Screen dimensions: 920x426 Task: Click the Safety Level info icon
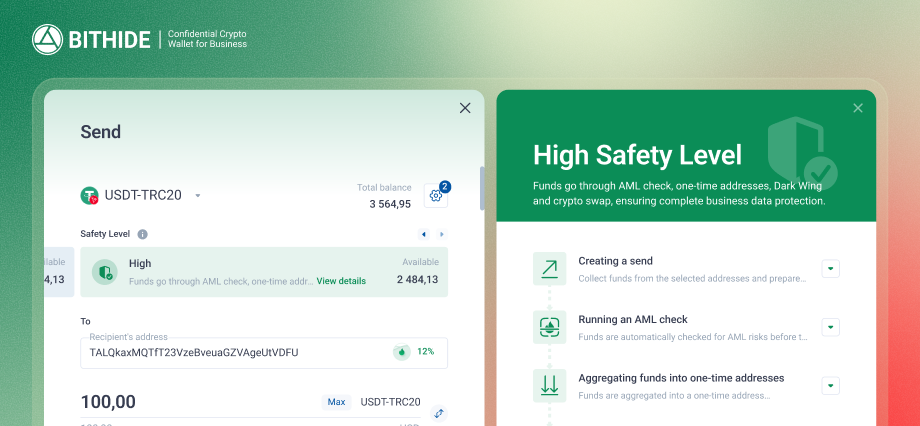(142, 234)
